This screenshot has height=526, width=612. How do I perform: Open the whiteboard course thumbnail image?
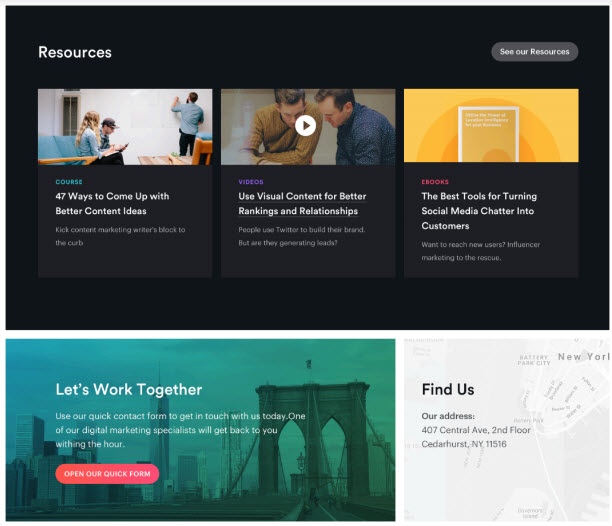(125, 127)
